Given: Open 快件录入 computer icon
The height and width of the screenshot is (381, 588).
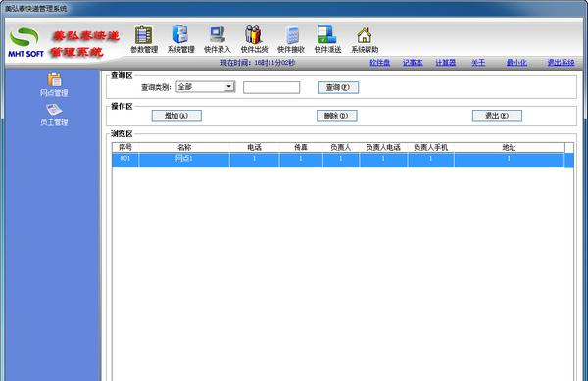Looking at the screenshot, I should click(x=218, y=39).
